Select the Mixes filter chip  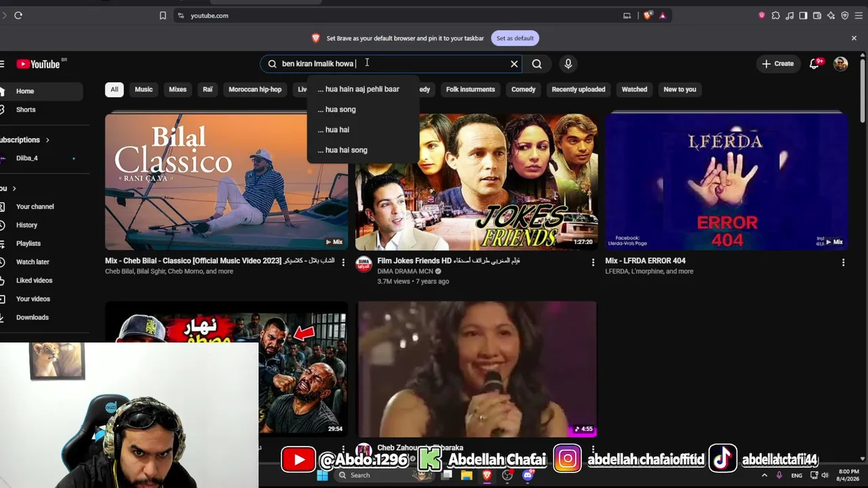tap(178, 89)
